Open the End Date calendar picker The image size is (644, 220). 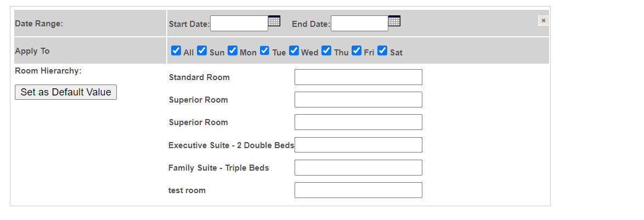click(394, 21)
